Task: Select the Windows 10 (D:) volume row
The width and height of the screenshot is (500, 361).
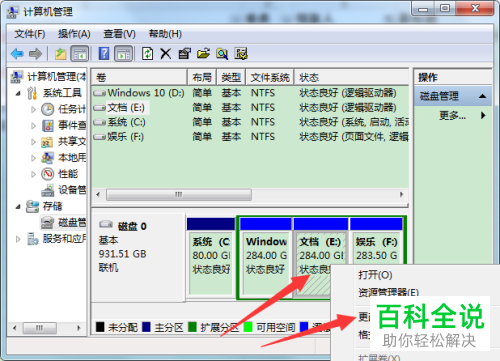Action: point(250,93)
